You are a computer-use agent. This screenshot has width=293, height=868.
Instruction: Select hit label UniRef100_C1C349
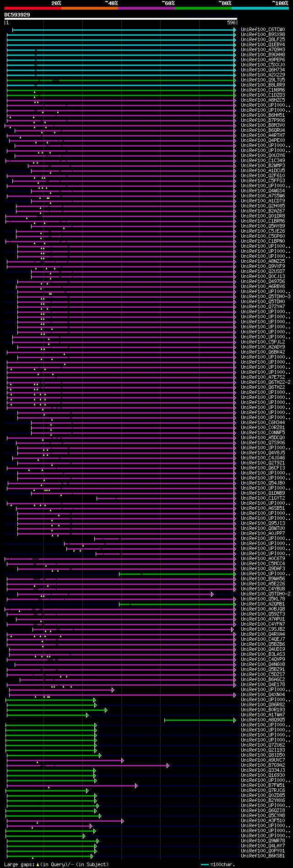click(x=263, y=161)
